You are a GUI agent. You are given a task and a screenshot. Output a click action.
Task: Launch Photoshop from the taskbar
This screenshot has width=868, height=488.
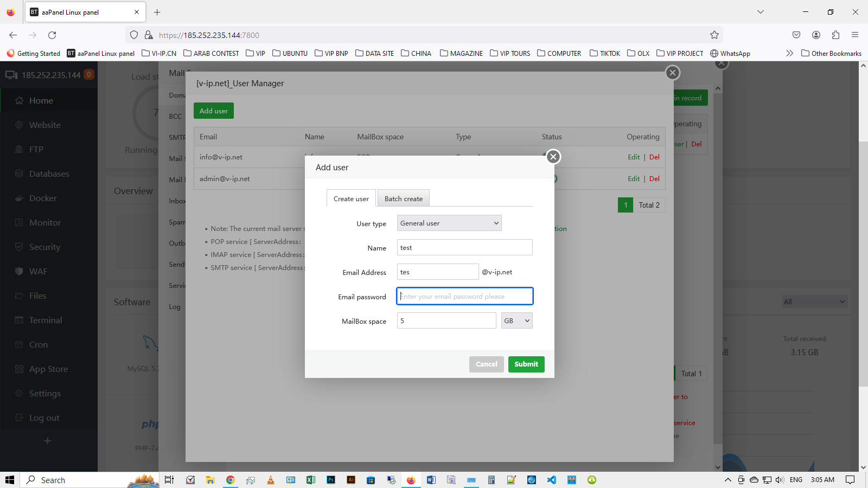(331, 480)
